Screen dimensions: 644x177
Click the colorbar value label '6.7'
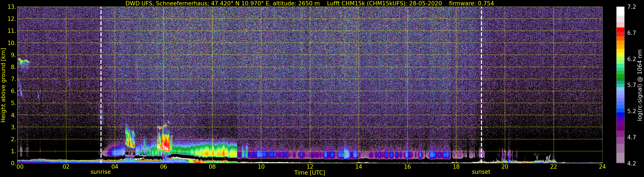[x=632, y=33]
